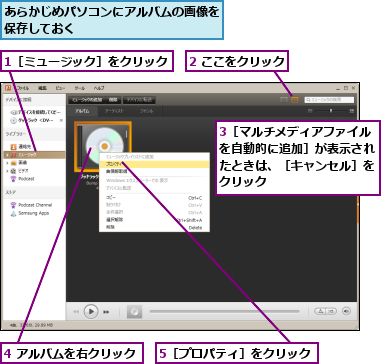
Task: Select the device connection entry in the sidebar
Action: pyautogui.click(x=36, y=113)
